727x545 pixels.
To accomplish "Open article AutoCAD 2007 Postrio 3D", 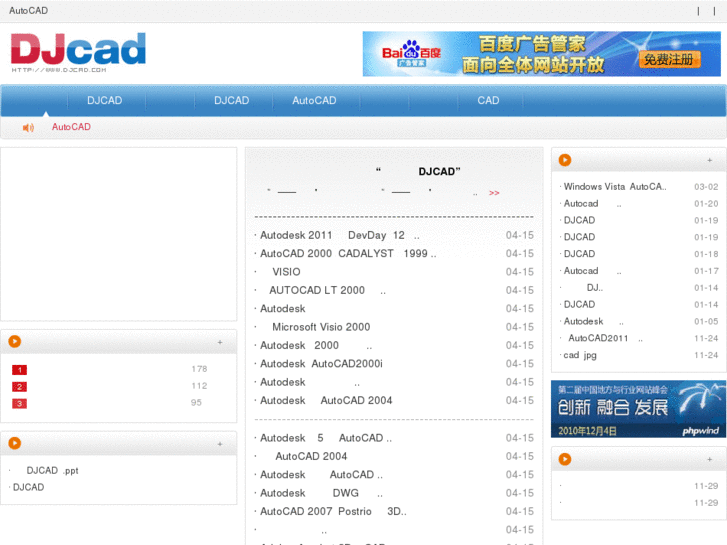I will point(333,512).
